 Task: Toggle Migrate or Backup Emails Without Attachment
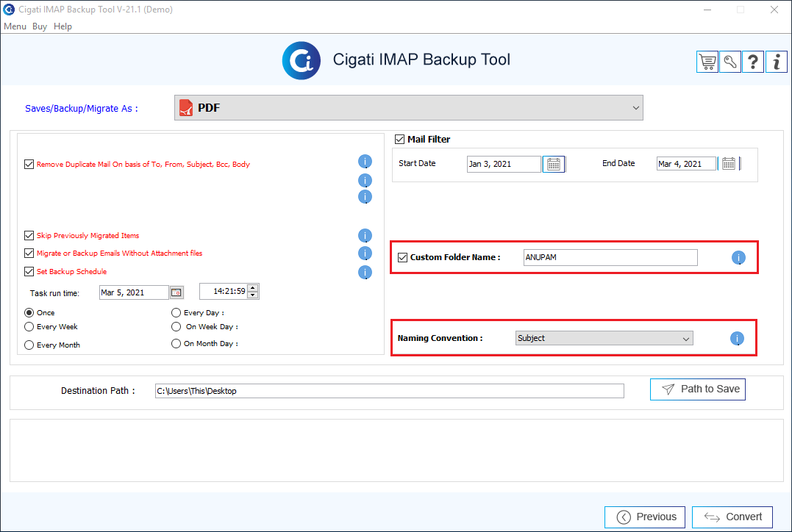[29, 254]
